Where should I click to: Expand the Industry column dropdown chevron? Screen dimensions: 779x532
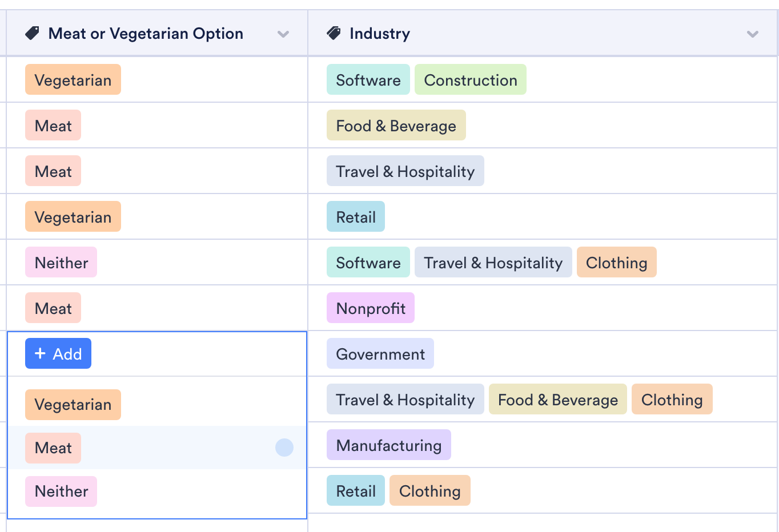752,34
